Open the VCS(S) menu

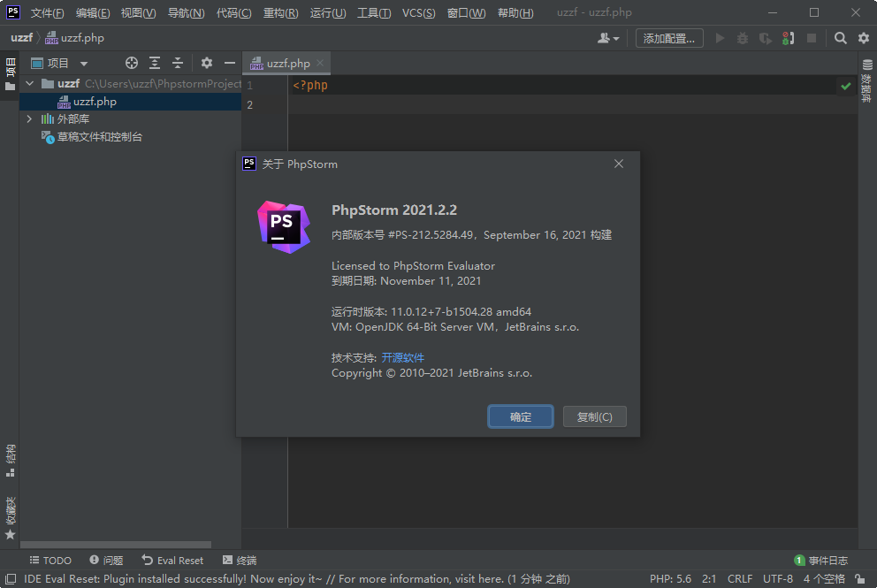[418, 13]
